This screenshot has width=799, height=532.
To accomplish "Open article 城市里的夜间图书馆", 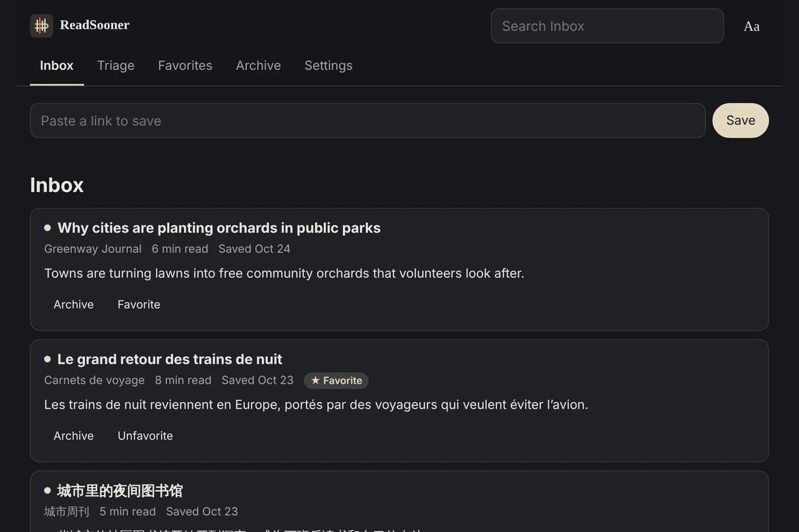I will (x=120, y=491).
